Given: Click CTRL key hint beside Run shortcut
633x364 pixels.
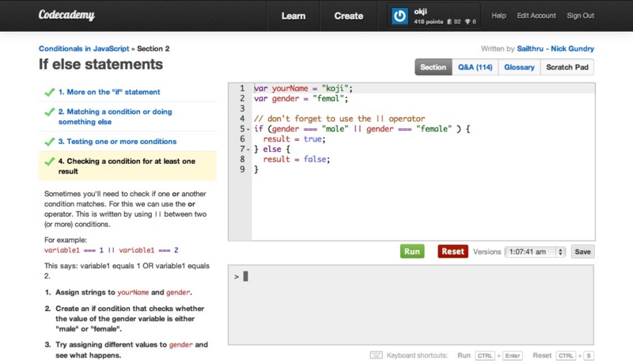Looking at the screenshot, I should [x=485, y=355].
